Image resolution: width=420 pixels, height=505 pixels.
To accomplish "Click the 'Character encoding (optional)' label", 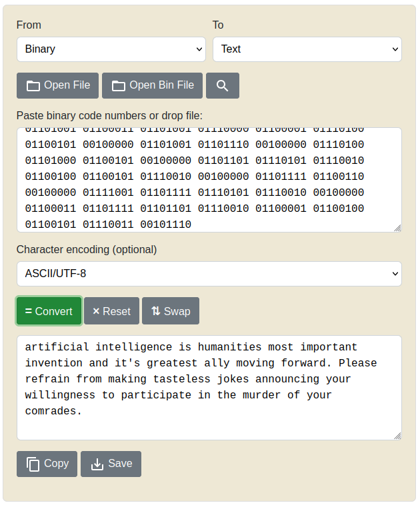I will tap(87, 250).
